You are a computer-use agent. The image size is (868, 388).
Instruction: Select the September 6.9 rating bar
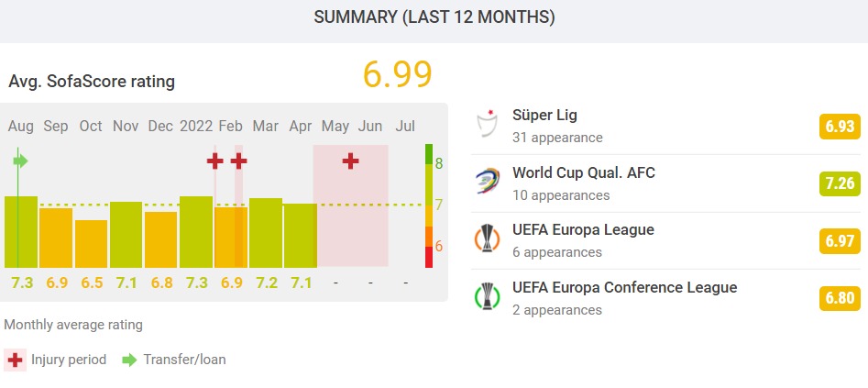tap(56, 237)
